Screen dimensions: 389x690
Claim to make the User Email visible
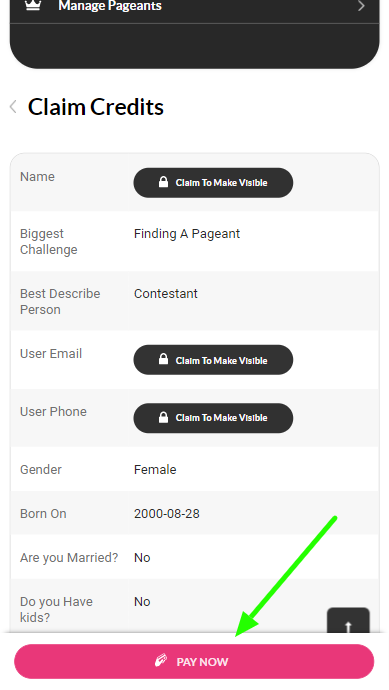[213, 360]
